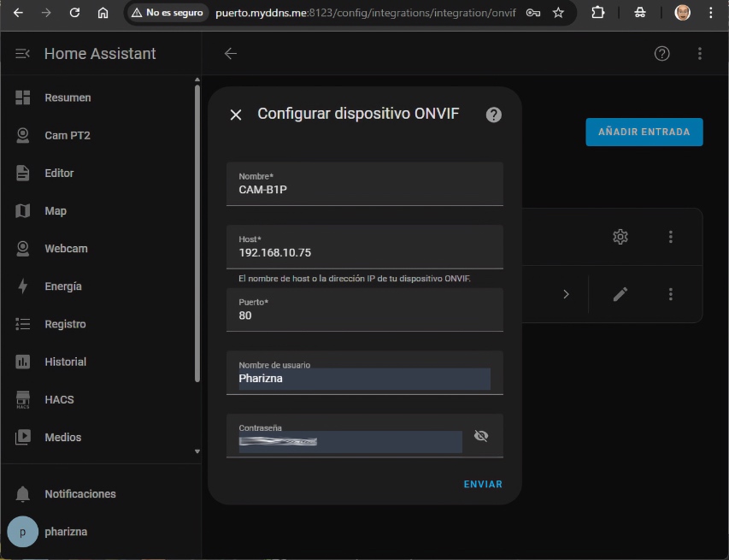Open the three-dot menu beside the pencil

coord(670,294)
